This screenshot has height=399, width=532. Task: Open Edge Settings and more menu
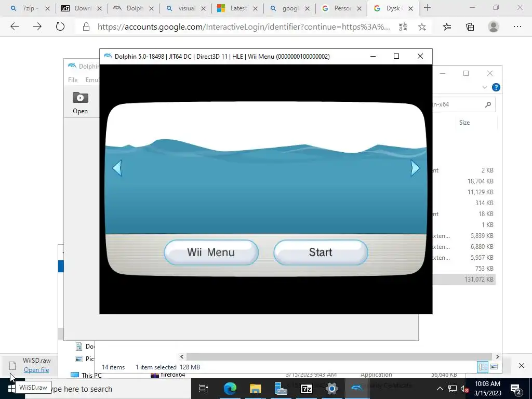(x=517, y=26)
